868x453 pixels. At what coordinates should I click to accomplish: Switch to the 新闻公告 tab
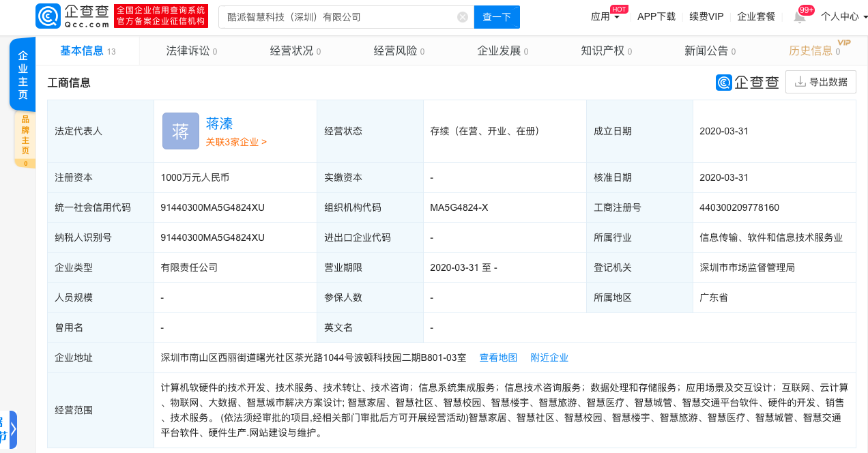(710, 51)
